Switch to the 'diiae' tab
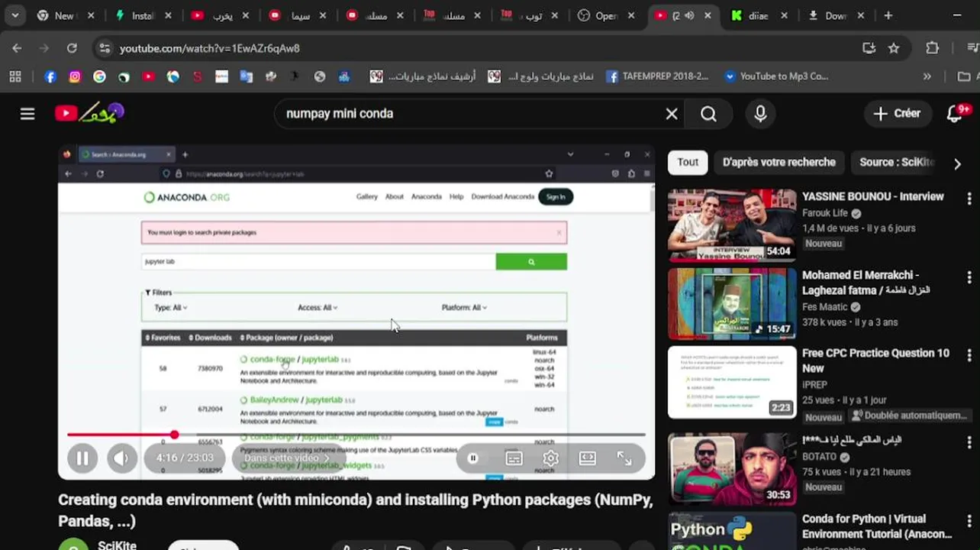Screen dimensions: 980x550 pos(759,15)
